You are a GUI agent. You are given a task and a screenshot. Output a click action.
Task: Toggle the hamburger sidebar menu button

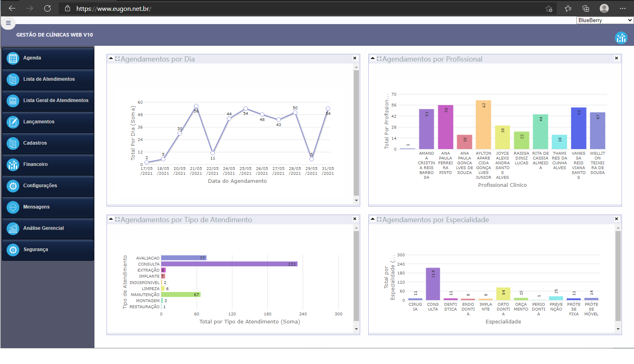(x=8, y=23)
